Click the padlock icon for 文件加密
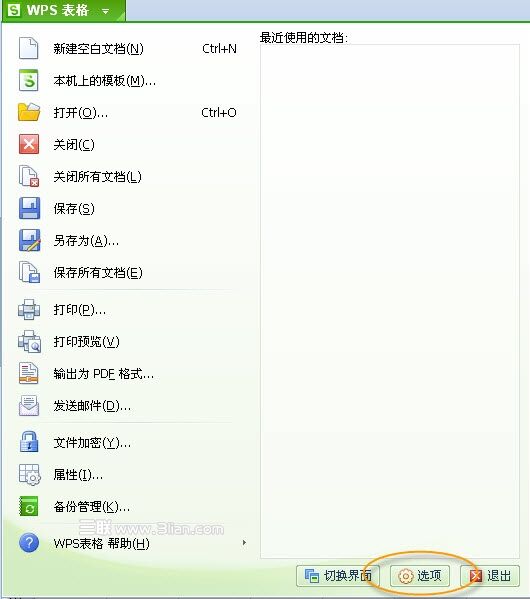 pos(29,442)
